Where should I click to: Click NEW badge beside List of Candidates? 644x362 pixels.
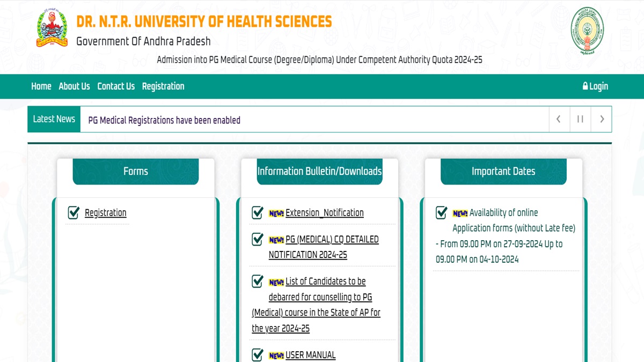(276, 282)
